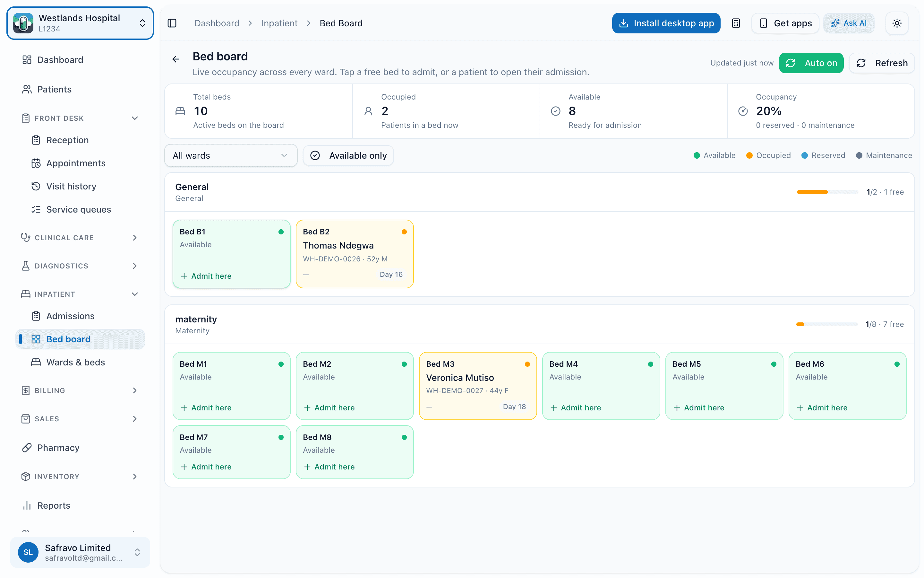
Task: Click Inpatient in the breadcrumb
Action: coord(279,23)
